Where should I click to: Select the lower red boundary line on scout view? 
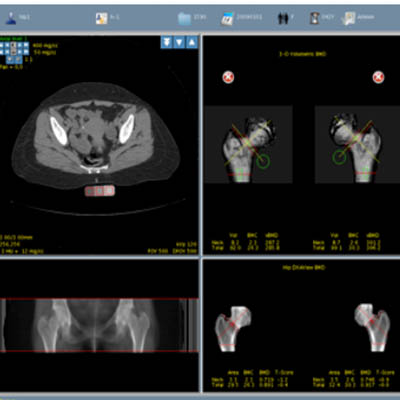(x=100, y=351)
